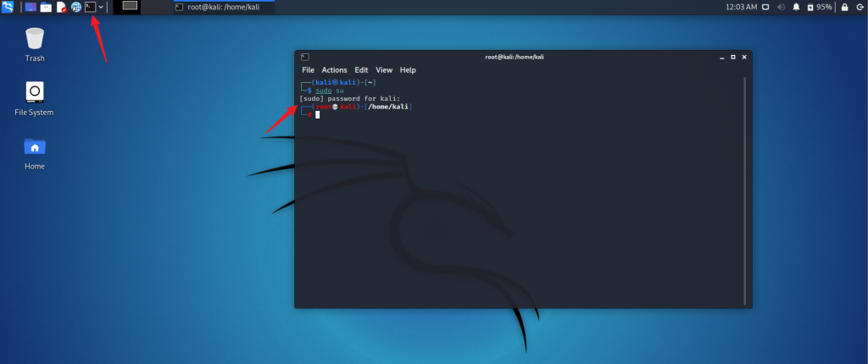868x364 pixels.
Task: Click the 'sudo su' command text
Action: point(330,91)
